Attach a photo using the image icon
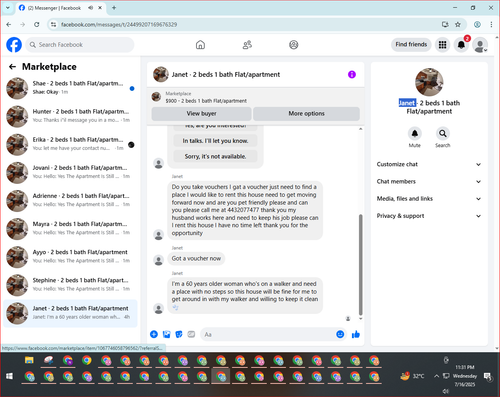Screen dimensions: 500x397 click(166, 334)
